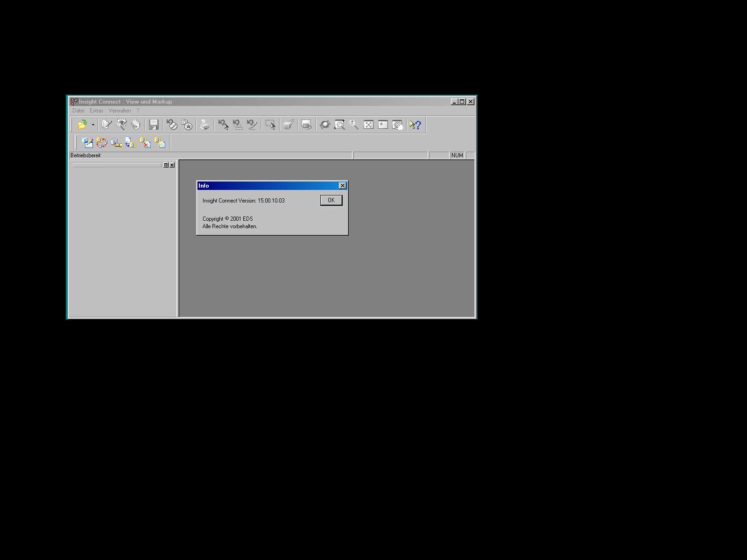
Task: Click the documents with pencil toolbar icon
Action: click(107, 125)
